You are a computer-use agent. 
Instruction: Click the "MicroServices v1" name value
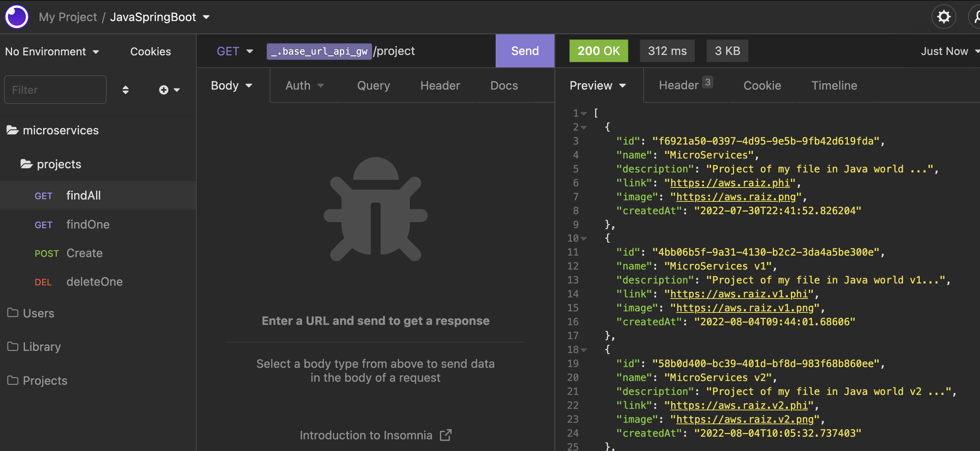point(718,266)
